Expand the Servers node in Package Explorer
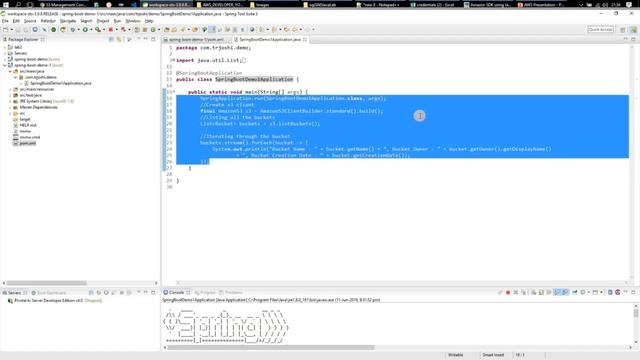This screenshot has height=360, width=640. [x=5, y=53]
